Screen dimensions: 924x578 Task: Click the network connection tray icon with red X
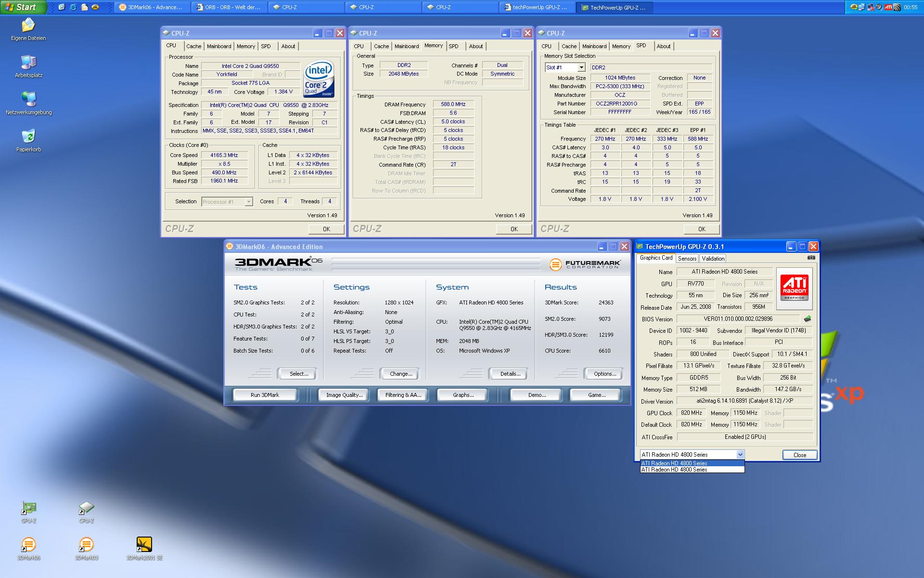click(x=871, y=7)
